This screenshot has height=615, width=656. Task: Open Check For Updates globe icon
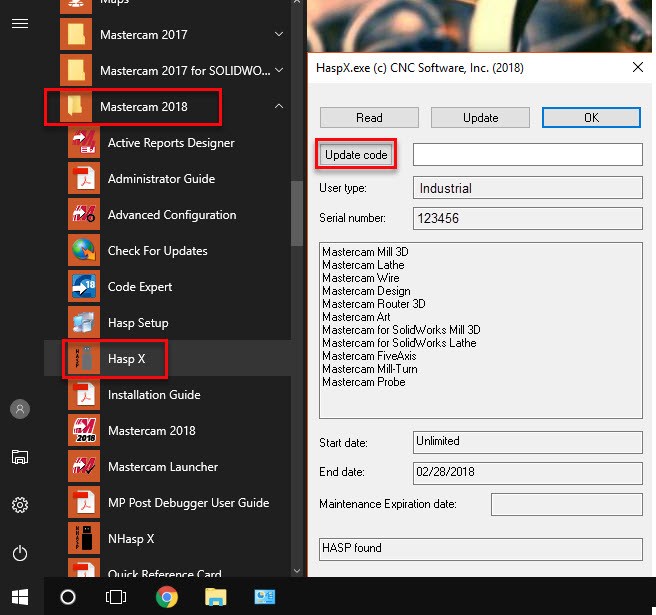pyautogui.click(x=84, y=251)
